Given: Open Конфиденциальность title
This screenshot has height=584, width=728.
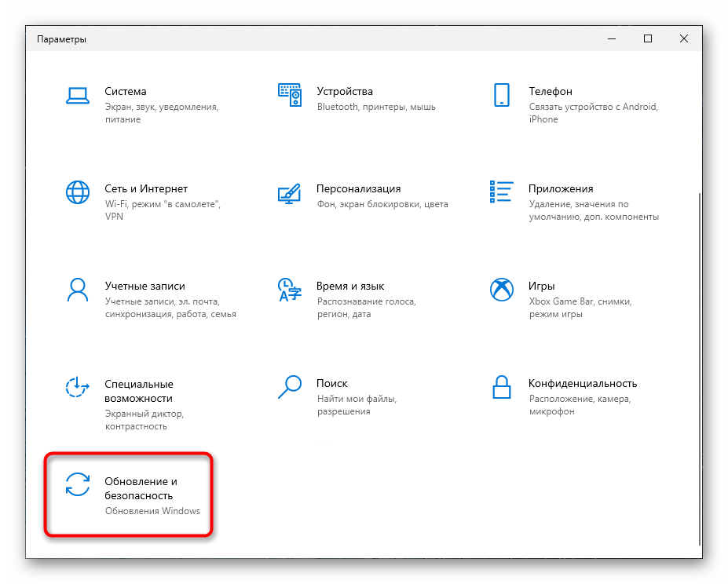Looking at the screenshot, I should (x=583, y=384).
